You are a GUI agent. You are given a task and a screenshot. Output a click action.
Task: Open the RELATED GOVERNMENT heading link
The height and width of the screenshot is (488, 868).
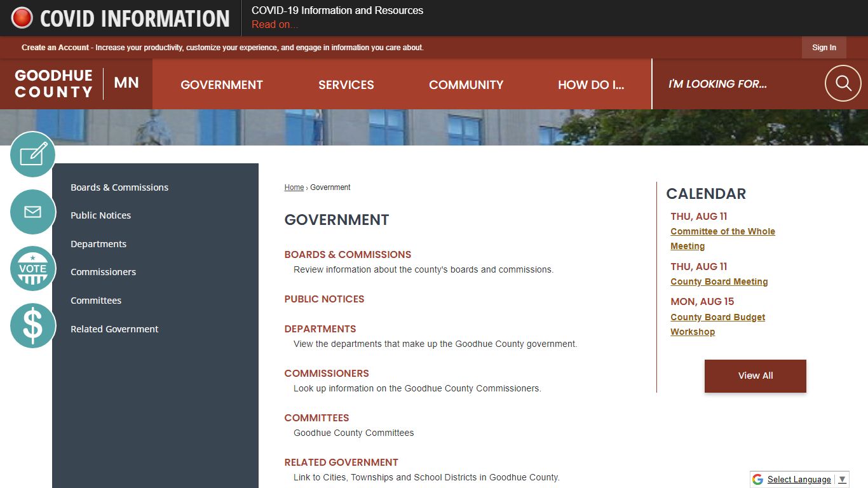coord(341,462)
